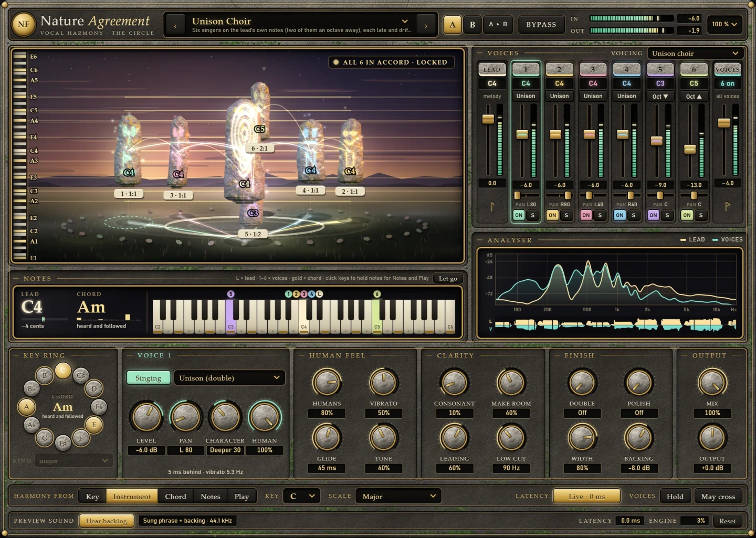Viewport: 756px width, 538px height.
Task: Click the Vibrato knob
Action: point(383,383)
